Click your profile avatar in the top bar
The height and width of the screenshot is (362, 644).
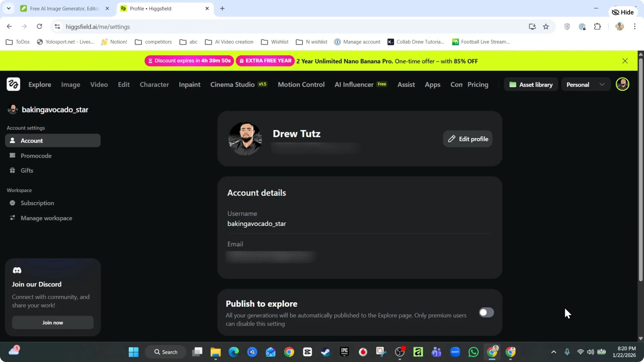point(623,84)
